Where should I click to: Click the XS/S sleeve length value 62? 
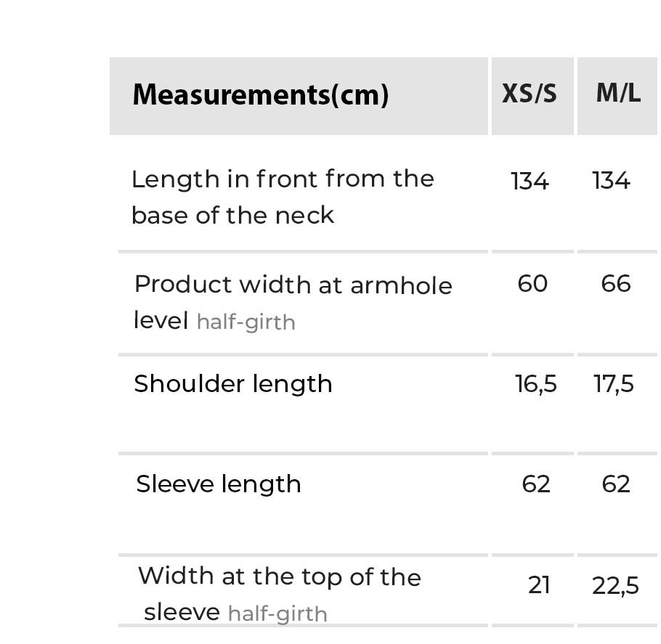point(536,484)
